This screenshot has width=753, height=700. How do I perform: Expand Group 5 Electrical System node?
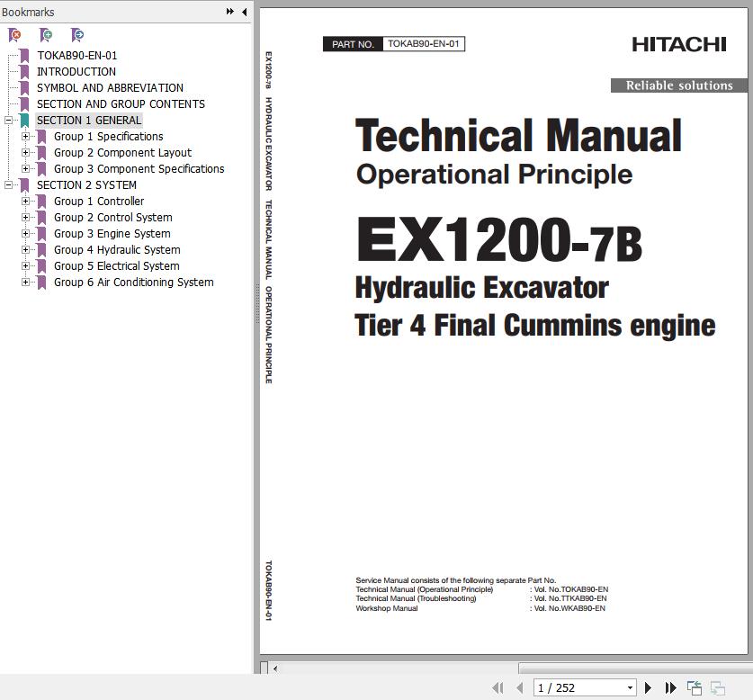click(25, 265)
